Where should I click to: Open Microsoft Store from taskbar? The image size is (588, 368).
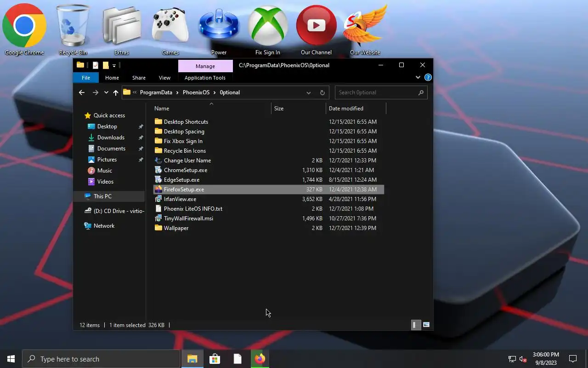(215, 359)
